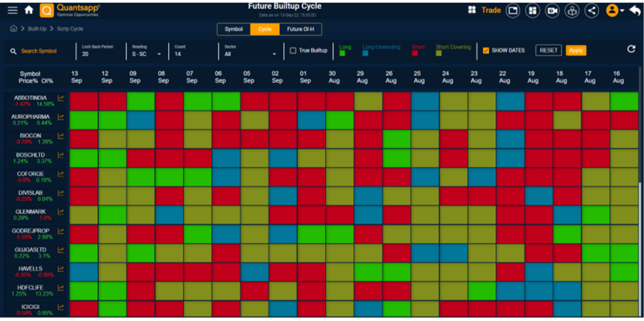Screen dimensions: 644x321
Task: Open the chart icon next to BIOCON
Action: (x=61, y=136)
